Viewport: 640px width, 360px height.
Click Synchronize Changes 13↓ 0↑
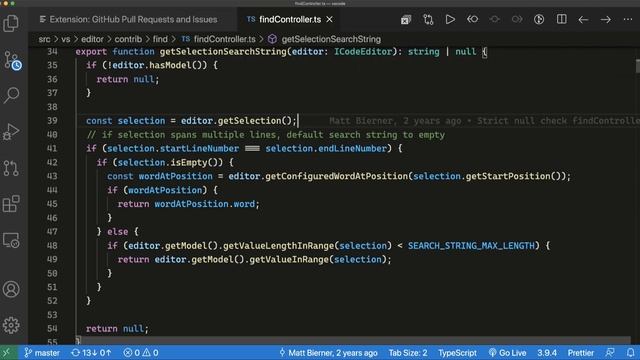(91, 353)
